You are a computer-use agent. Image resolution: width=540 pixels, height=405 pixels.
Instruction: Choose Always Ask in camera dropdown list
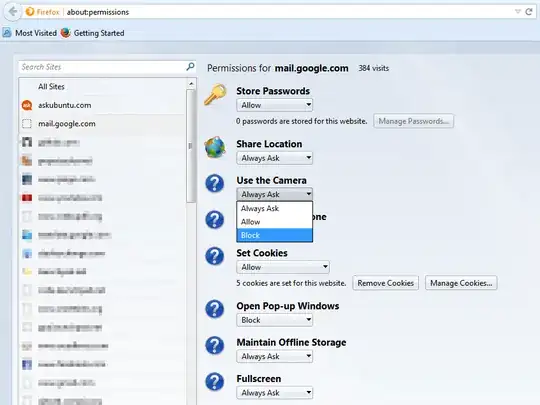coord(274,208)
